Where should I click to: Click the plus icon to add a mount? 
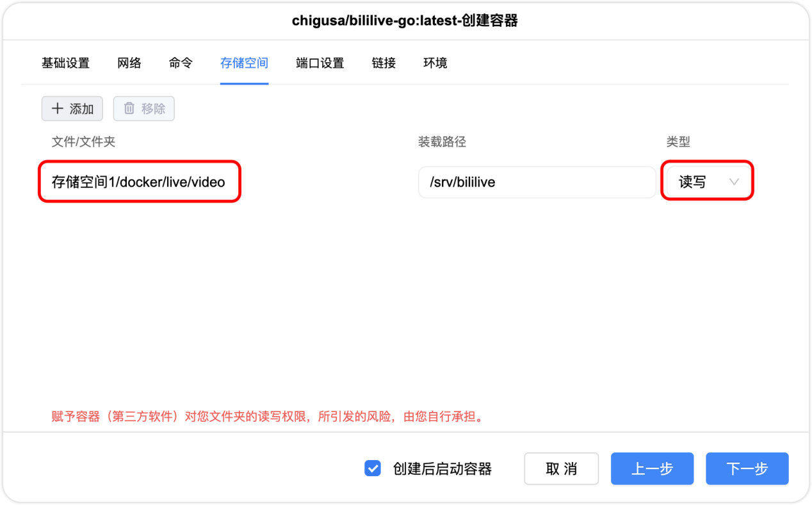(57, 108)
